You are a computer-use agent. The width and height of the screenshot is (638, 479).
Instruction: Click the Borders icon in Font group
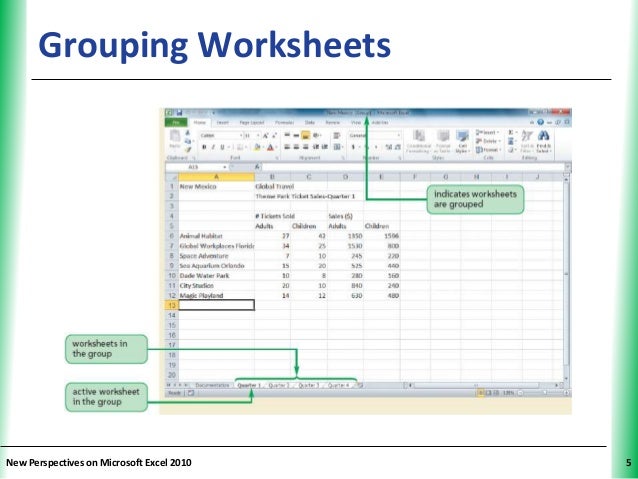tap(240, 147)
